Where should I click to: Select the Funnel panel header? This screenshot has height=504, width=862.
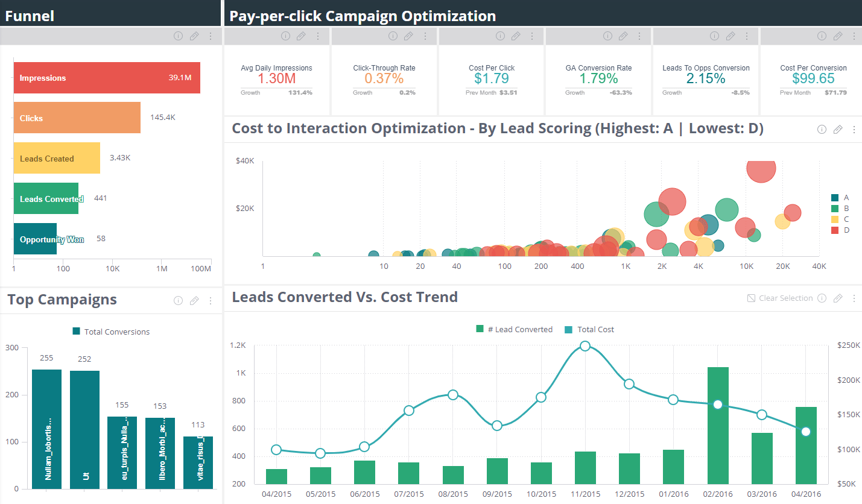point(30,16)
